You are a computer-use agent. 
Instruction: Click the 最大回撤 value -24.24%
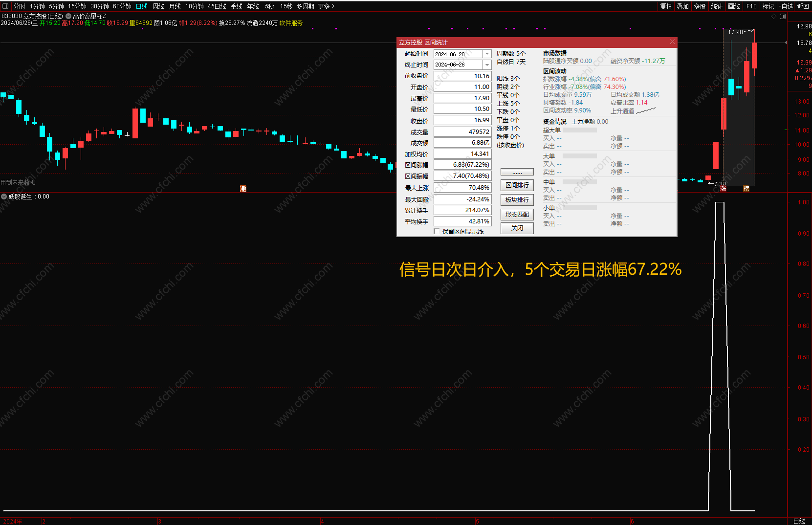click(x=462, y=199)
